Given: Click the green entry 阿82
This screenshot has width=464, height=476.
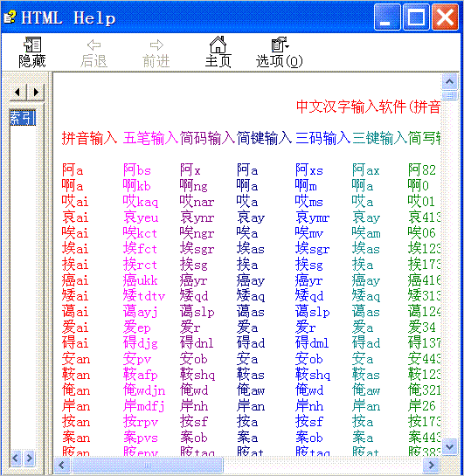Looking at the screenshot, I should click(x=422, y=170).
